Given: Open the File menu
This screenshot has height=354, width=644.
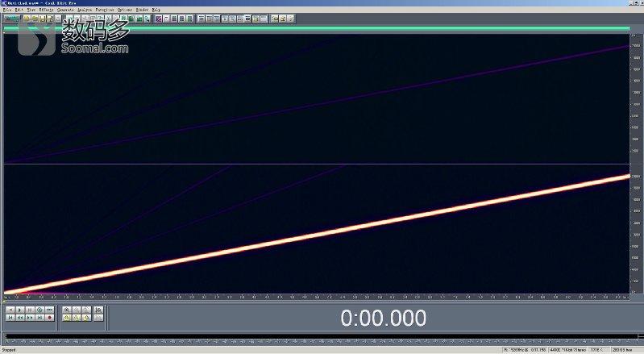Looking at the screenshot, I should click(x=7, y=10).
